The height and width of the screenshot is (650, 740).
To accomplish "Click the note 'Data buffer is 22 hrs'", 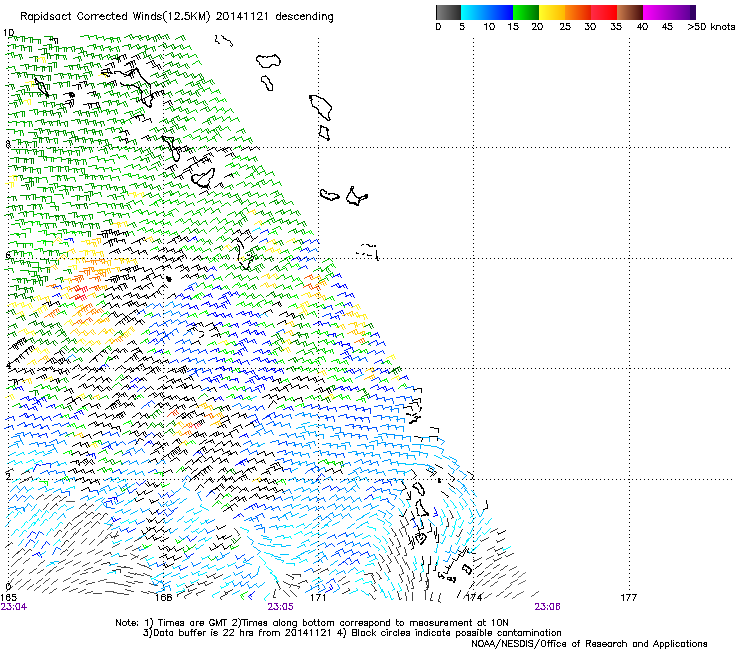I will (204, 633).
